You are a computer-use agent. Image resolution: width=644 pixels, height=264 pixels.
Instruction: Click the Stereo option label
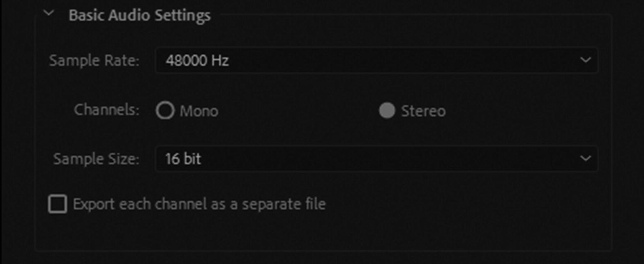pos(423,111)
